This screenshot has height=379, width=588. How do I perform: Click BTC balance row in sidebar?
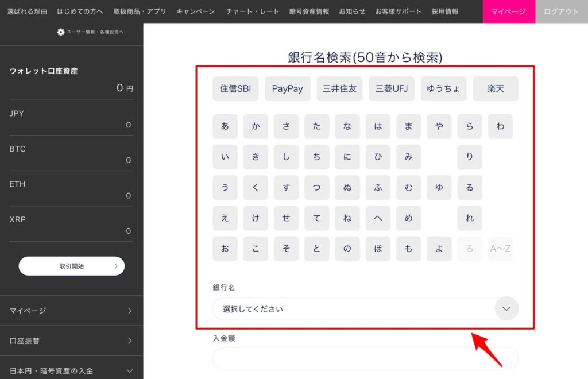click(71, 154)
